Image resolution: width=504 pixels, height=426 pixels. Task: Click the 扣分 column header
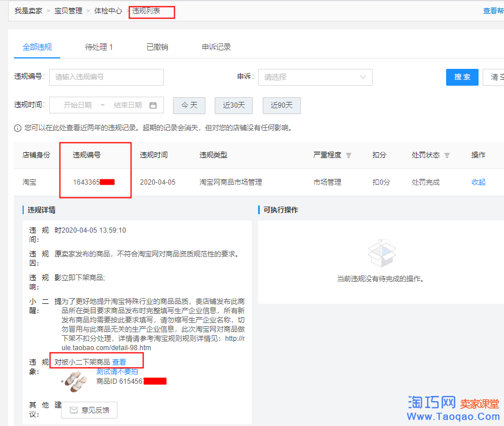(379, 155)
